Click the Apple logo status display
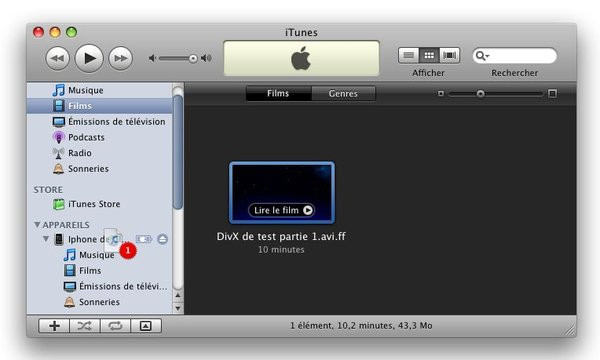 (x=301, y=58)
